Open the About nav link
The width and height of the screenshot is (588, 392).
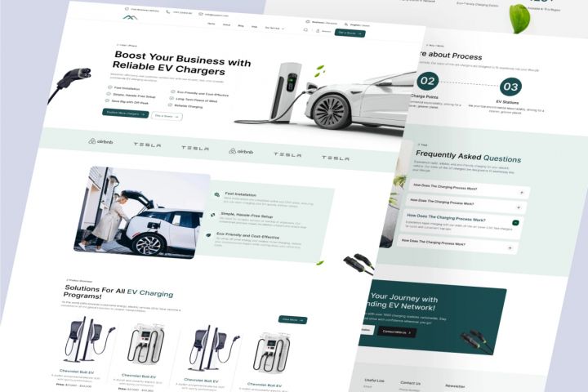(226, 24)
